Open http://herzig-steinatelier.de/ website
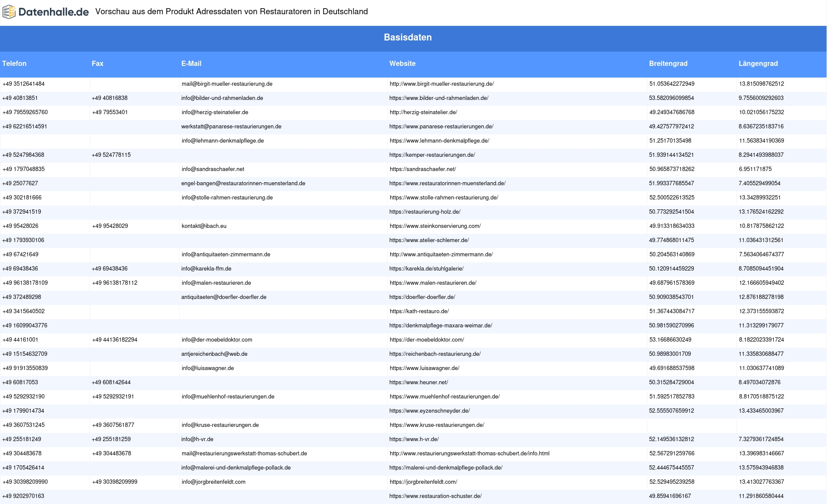Viewport: 827px width, 504px height. pos(423,112)
